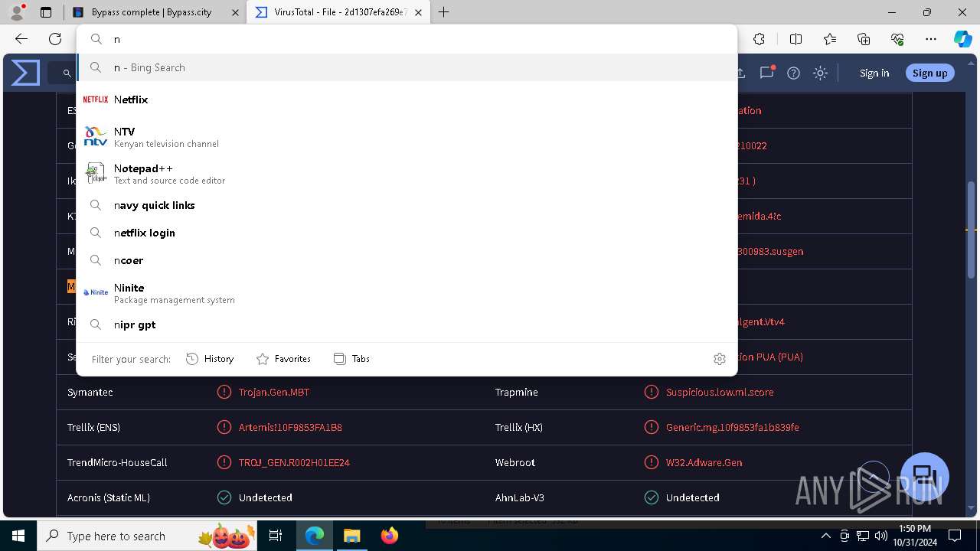Open the tab actions menu icon
The width and height of the screenshot is (980, 551).
pos(46,12)
